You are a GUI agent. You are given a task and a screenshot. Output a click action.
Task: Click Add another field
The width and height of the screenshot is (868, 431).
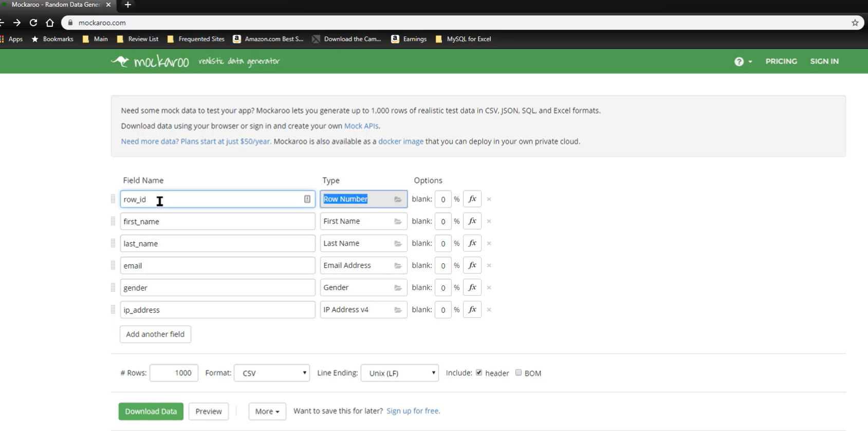click(x=155, y=334)
